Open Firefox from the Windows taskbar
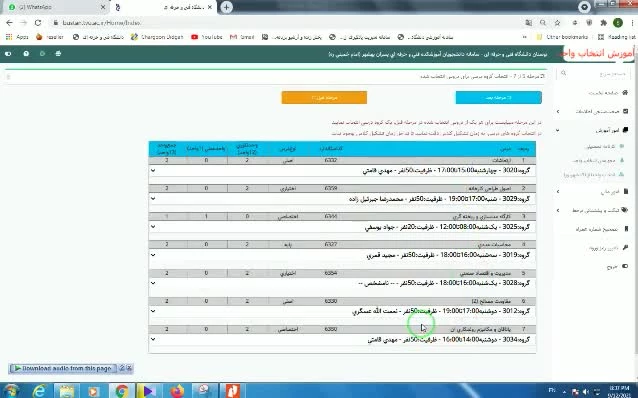The width and height of the screenshot is (638, 398). tap(177, 391)
